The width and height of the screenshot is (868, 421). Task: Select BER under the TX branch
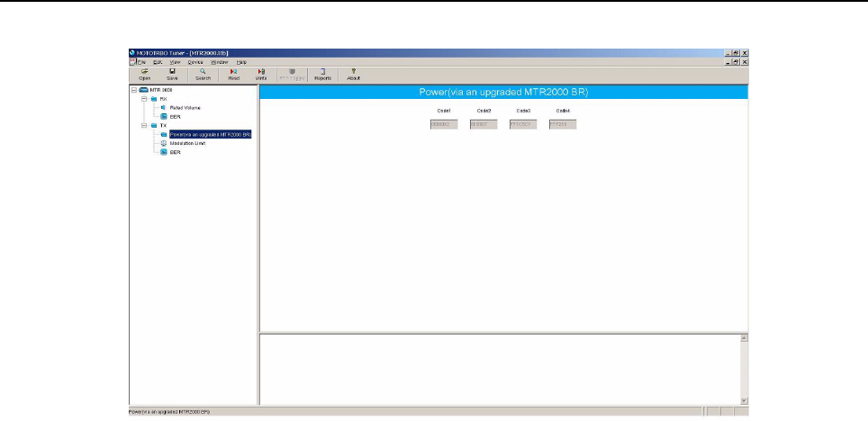(175, 152)
